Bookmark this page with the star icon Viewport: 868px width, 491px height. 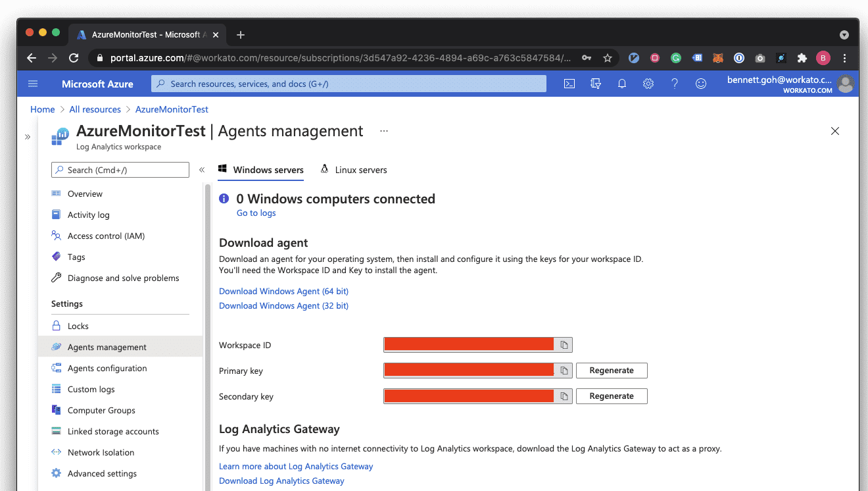coord(608,58)
